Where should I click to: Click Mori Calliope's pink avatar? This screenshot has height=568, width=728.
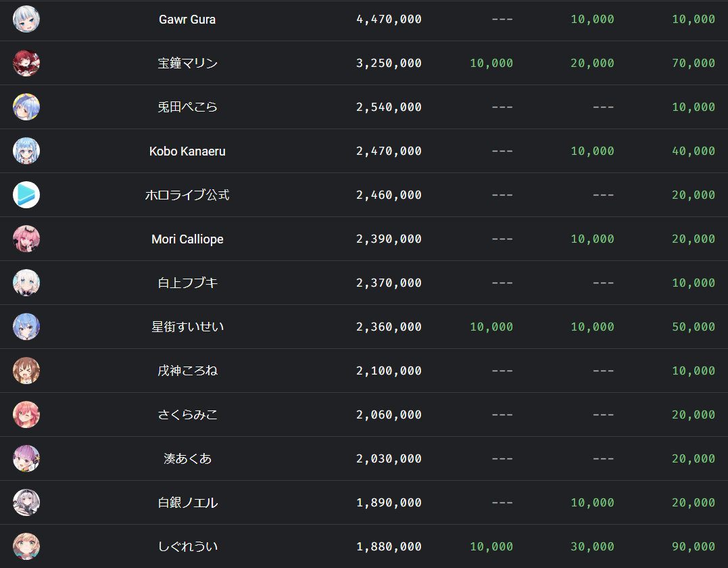coord(26,239)
